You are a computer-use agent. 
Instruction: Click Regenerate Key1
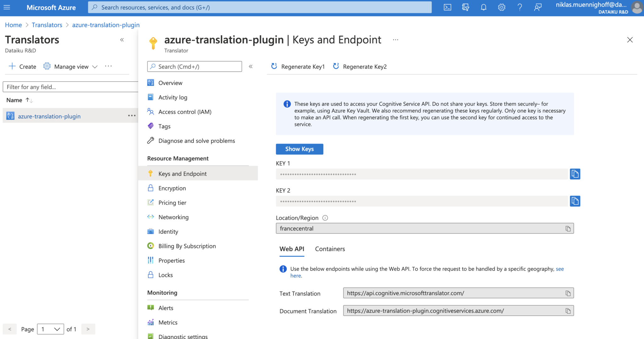298,66
